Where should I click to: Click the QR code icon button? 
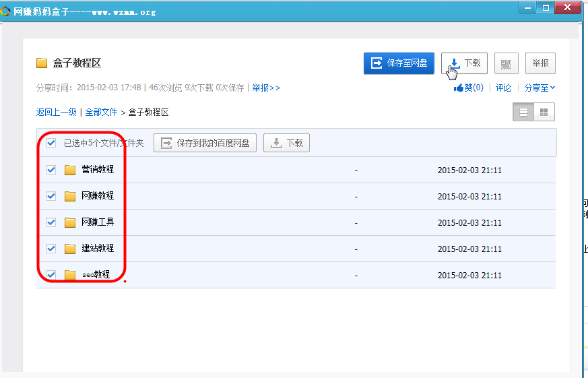(507, 63)
